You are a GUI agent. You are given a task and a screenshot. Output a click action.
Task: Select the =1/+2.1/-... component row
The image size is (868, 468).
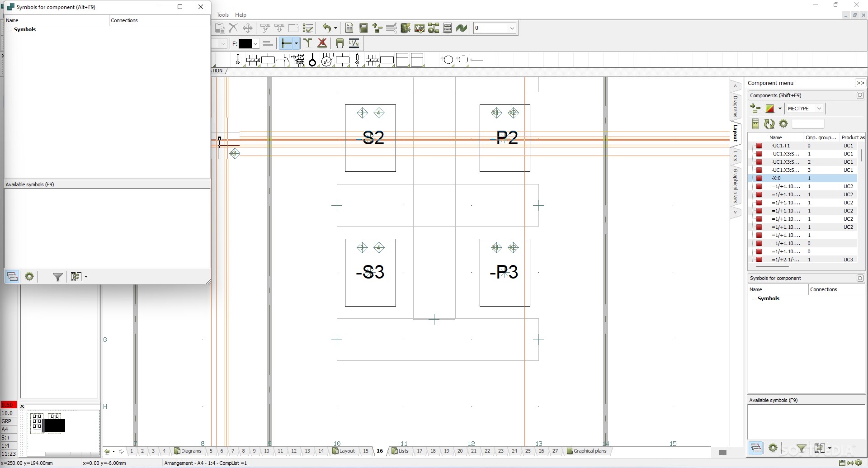click(803, 260)
